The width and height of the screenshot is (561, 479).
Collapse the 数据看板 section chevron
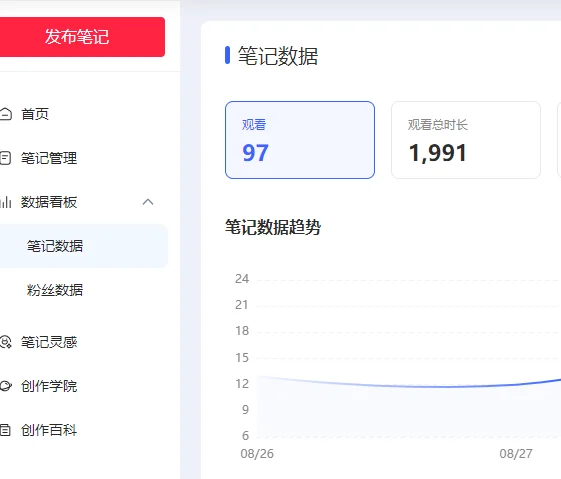click(148, 202)
